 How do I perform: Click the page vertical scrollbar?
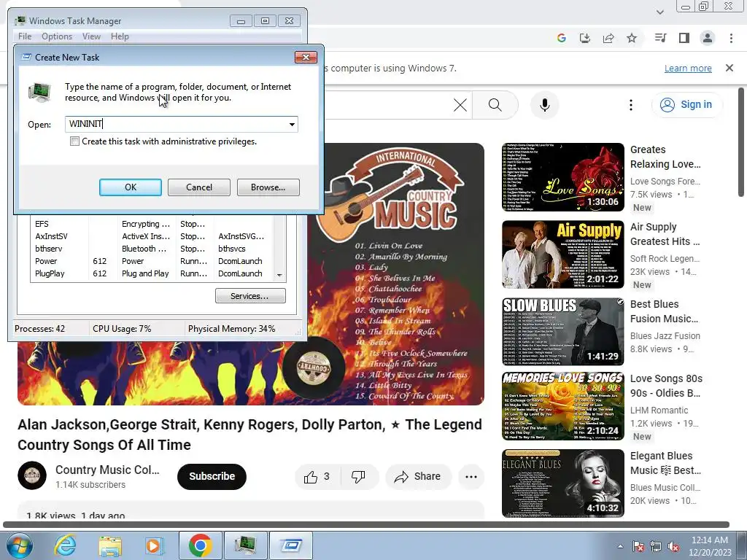pyautogui.click(x=741, y=142)
